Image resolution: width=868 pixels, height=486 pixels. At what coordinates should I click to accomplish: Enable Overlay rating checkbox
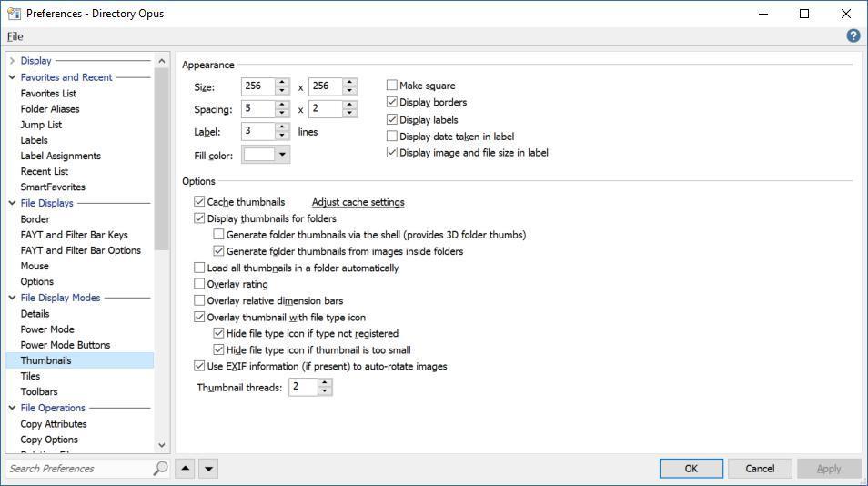199,283
